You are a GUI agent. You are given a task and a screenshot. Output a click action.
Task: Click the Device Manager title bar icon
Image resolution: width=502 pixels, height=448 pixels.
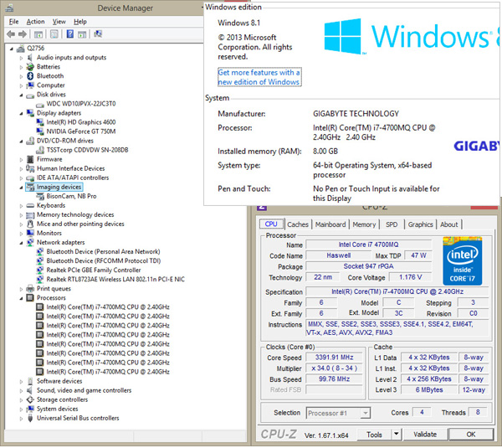(9, 8)
